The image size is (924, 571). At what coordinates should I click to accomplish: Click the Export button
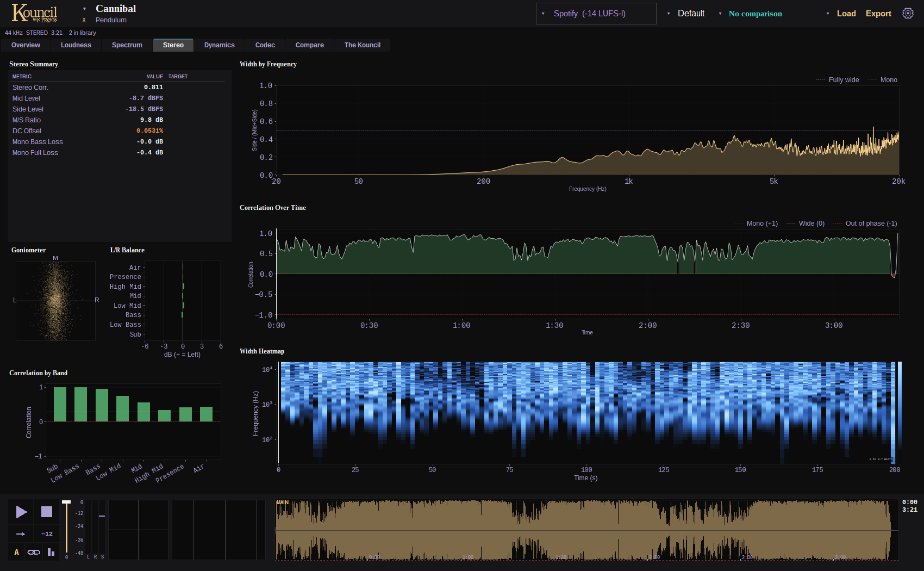[x=878, y=14]
